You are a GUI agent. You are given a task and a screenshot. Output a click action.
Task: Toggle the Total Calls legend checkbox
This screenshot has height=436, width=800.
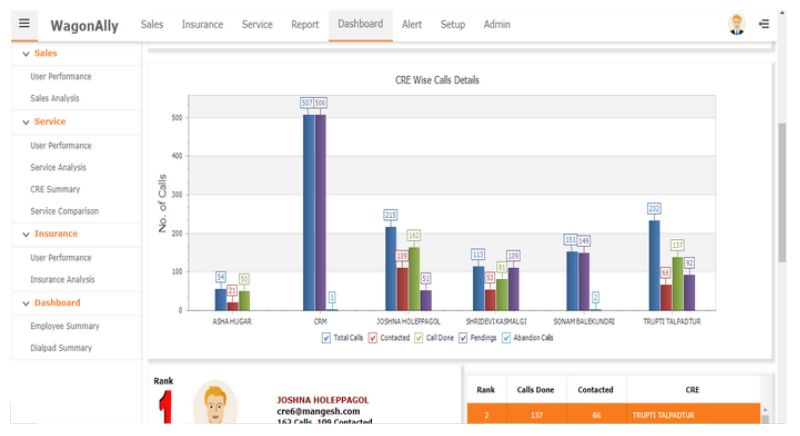pos(327,338)
